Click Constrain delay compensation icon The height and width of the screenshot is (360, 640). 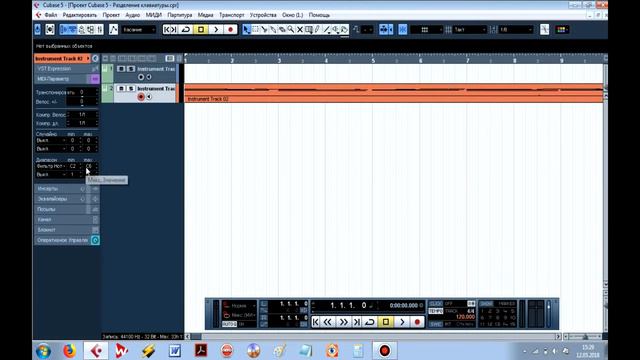50,29
